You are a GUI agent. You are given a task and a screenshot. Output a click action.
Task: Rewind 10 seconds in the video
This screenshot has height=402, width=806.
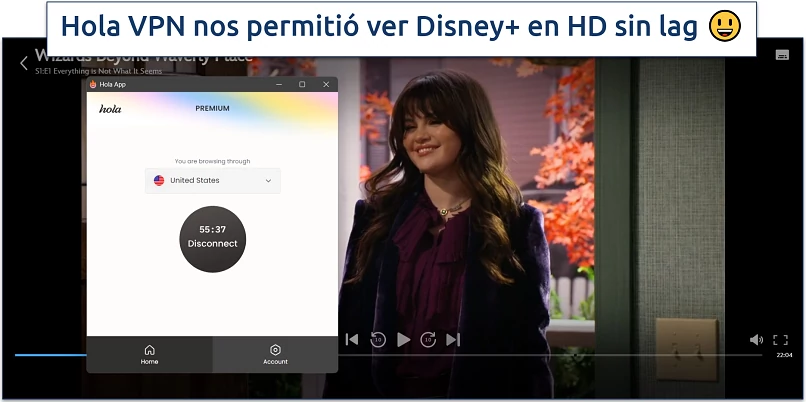click(x=378, y=339)
